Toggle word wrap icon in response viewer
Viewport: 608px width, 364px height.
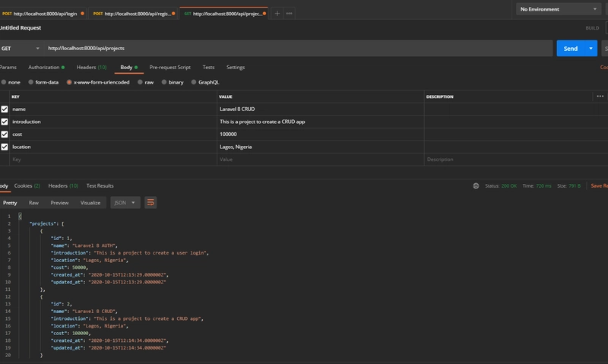(x=150, y=203)
